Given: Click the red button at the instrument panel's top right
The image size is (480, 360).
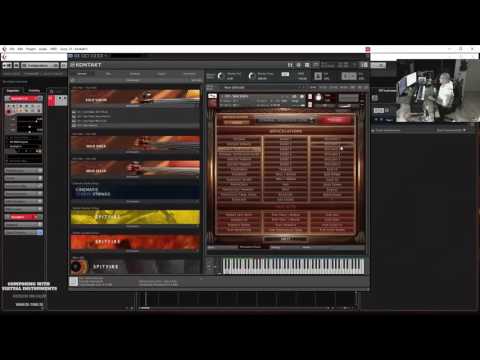Looking at the screenshot, I should click(335, 120).
